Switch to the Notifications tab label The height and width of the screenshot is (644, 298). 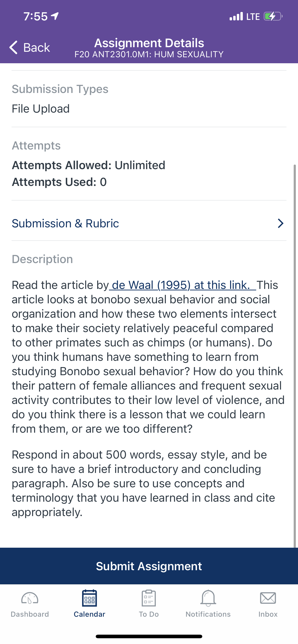coord(208,614)
